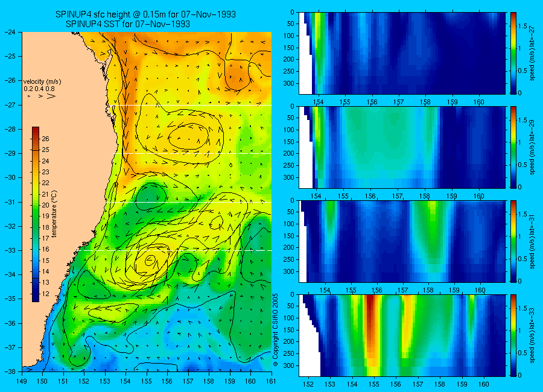Click the subtitle "SPINUP4 SST for 07-Nov-1993"
543x392 pixels.
pos(128,24)
